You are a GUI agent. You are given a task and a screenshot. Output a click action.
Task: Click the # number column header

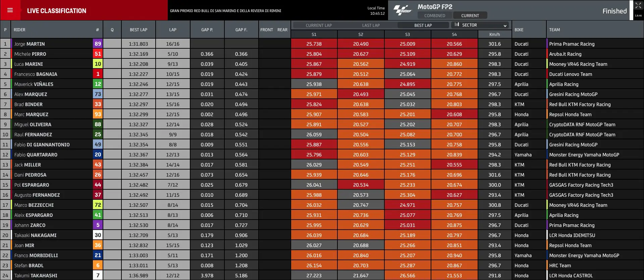[x=97, y=30]
